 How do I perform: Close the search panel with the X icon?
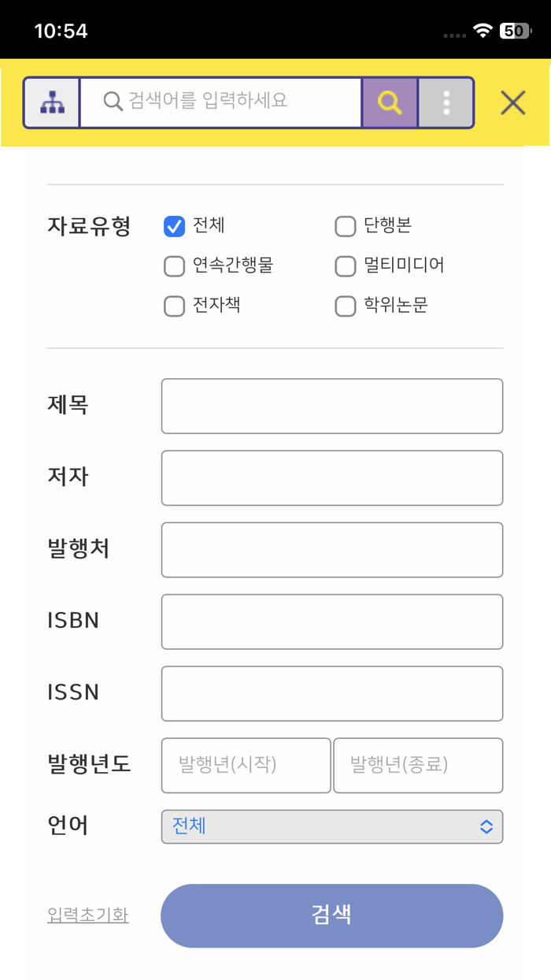512,102
